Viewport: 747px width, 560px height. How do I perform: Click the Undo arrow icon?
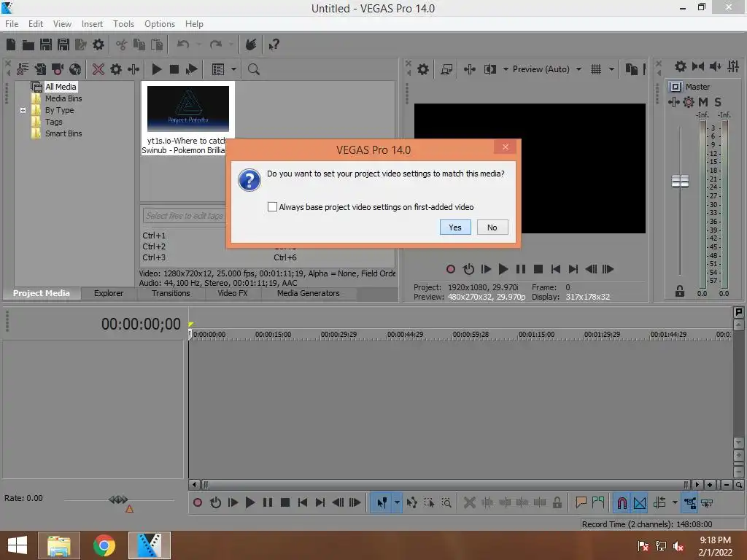(x=183, y=44)
